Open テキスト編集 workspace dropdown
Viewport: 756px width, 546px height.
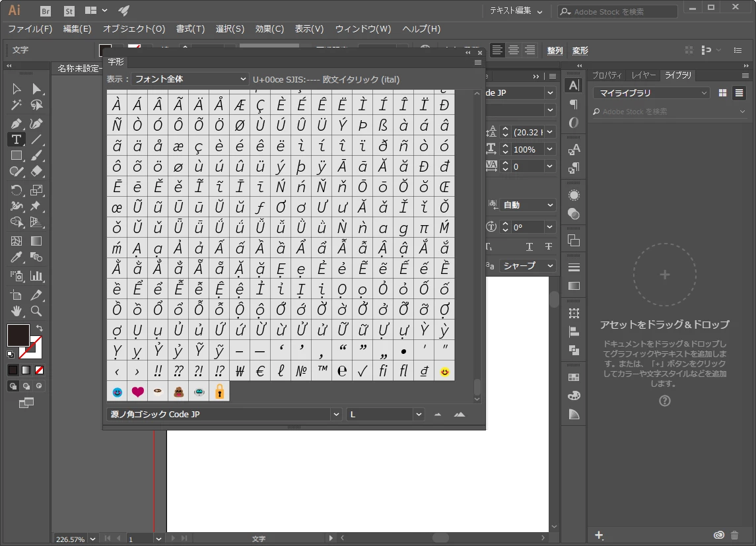coord(516,11)
